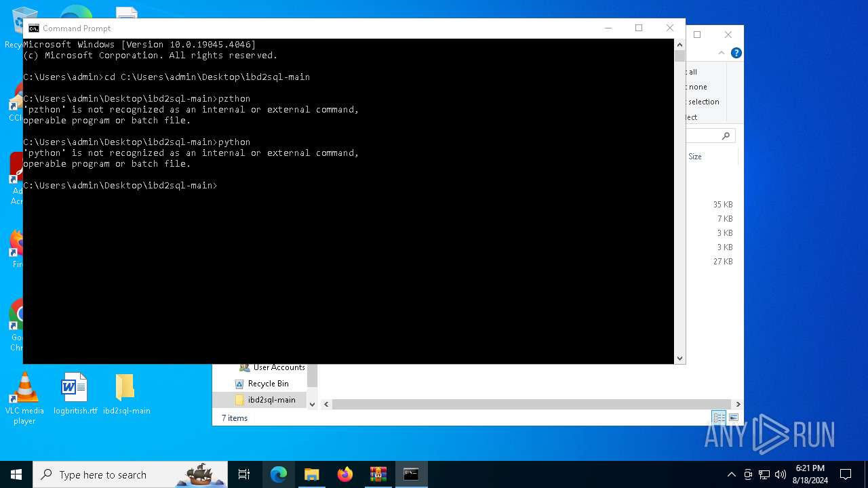Image resolution: width=868 pixels, height=488 pixels.
Task: Collapse the File Explorer ribbon chevron
Action: tap(722, 53)
